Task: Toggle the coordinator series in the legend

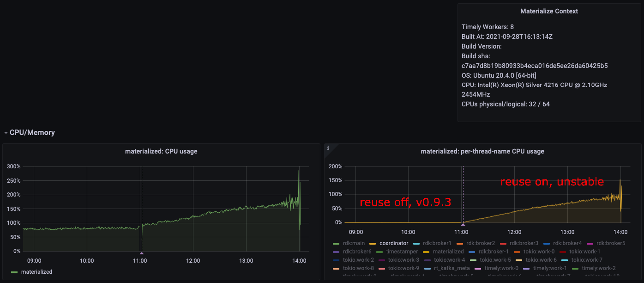Action: point(395,243)
